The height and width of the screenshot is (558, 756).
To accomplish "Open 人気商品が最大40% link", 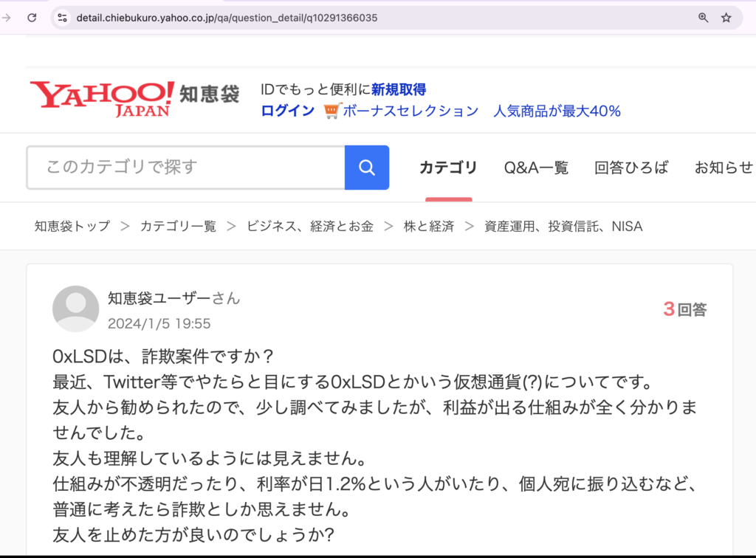I will point(557,111).
